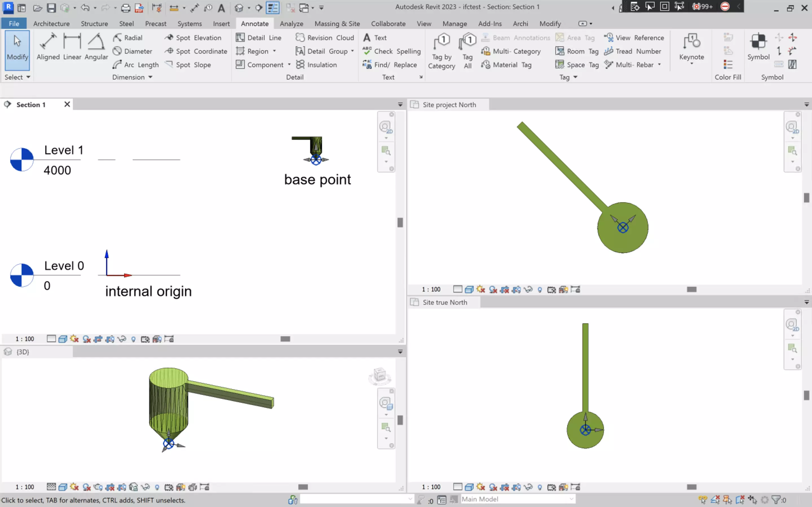Image resolution: width=812 pixels, height=507 pixels.
Task: Toggle Select Pinned Elements in status bar
Action: pyautogui.click(x=727, y=500)
